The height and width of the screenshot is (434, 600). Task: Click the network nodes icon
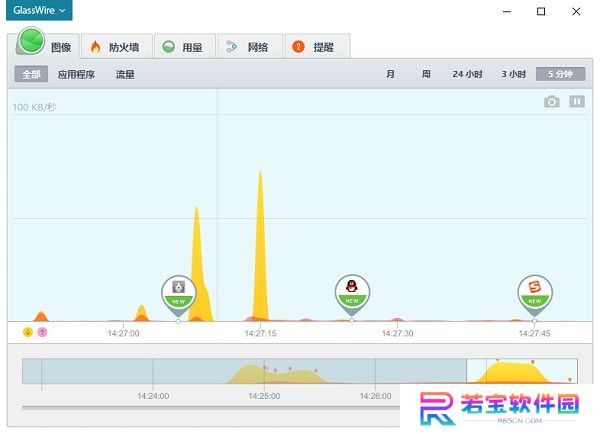coord(232,47)
